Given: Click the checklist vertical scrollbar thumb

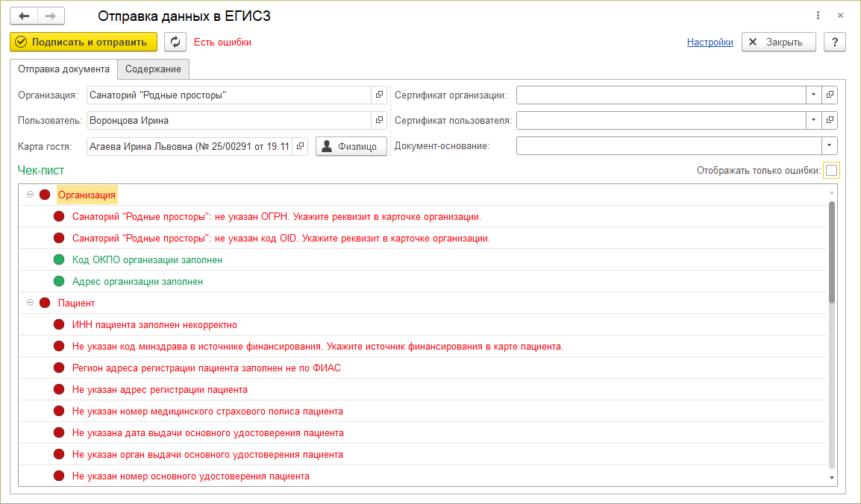Looking at the screenshot, I should tap(831, 252).
